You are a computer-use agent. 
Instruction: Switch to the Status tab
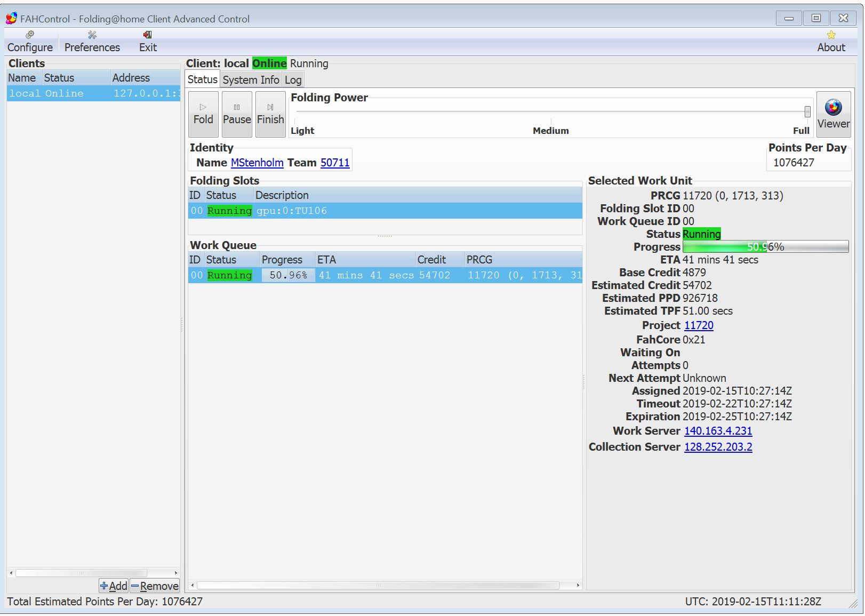tap(202, 79)
